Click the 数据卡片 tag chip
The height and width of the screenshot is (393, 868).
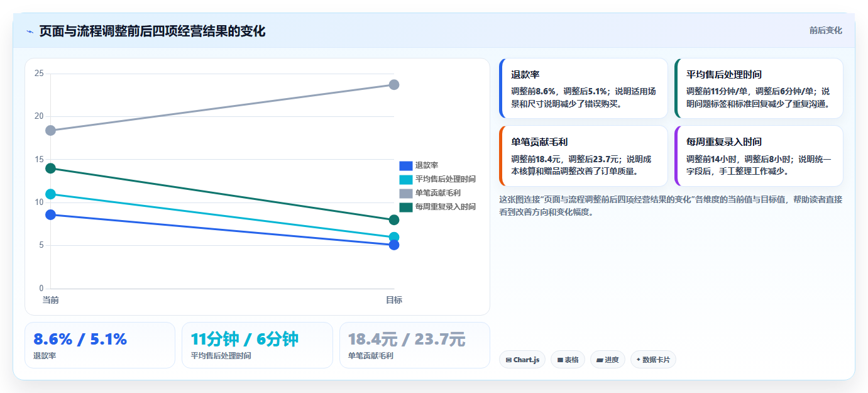tap(653, 360)
